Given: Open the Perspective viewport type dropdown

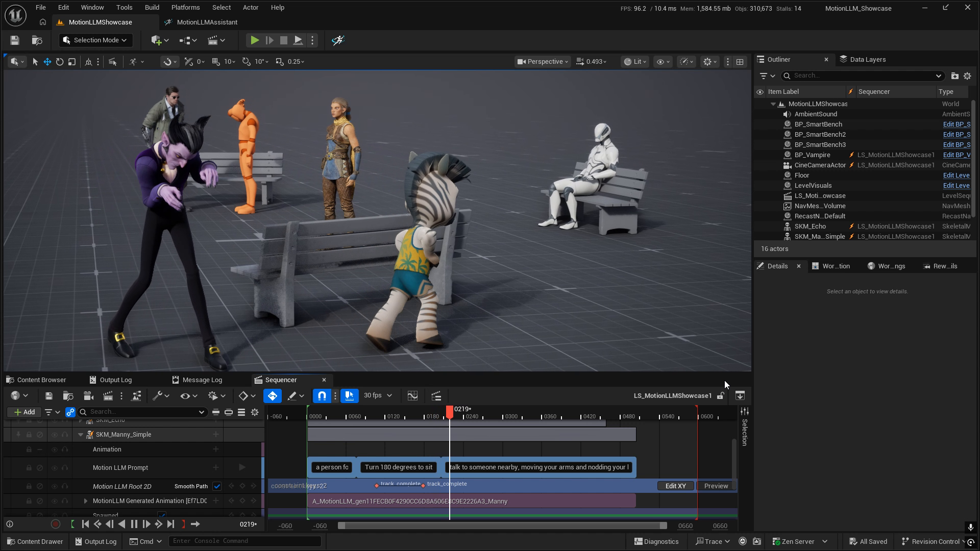Looking at the screenshot, I should [x=543, y=62].
